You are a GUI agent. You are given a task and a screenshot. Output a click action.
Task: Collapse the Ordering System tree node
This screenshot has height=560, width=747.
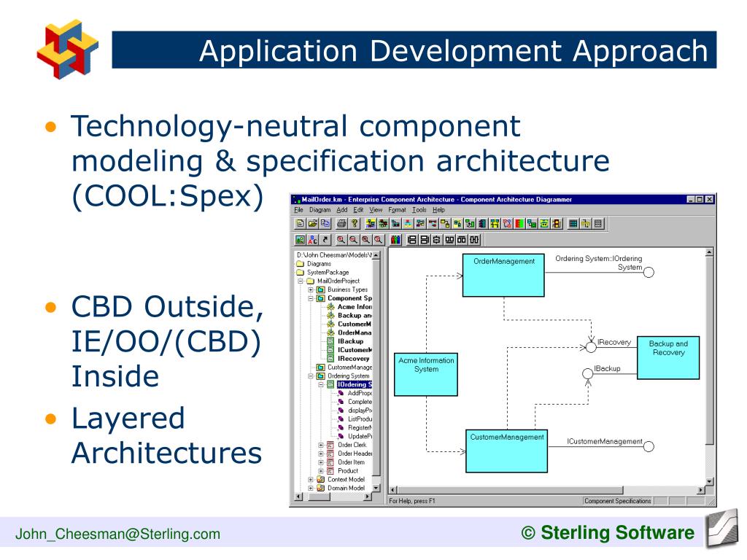(x=311, y=376)
